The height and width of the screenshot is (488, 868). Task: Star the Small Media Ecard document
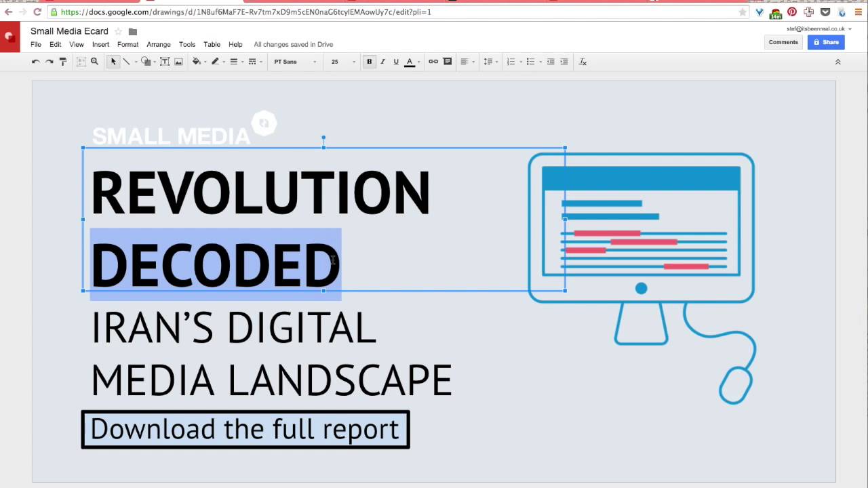(118, 31)
